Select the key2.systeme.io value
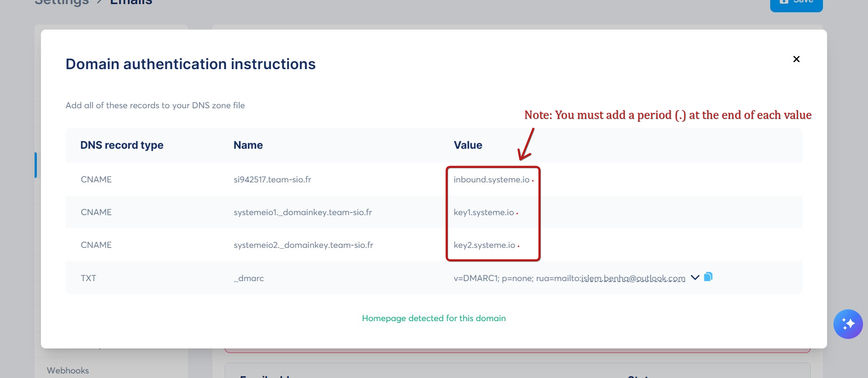This screenshot has height=378, width=868. click(484, 245)
